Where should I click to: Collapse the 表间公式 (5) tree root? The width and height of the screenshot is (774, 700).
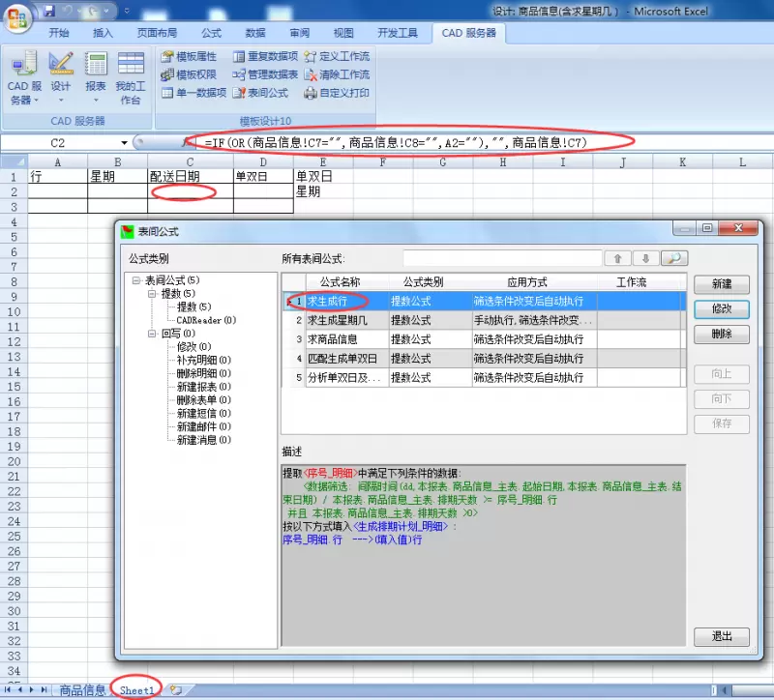[135, 280]
